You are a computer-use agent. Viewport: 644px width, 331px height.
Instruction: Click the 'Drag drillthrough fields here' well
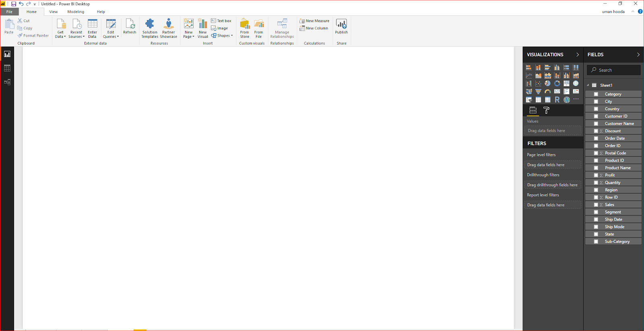(x=553, y=185)
